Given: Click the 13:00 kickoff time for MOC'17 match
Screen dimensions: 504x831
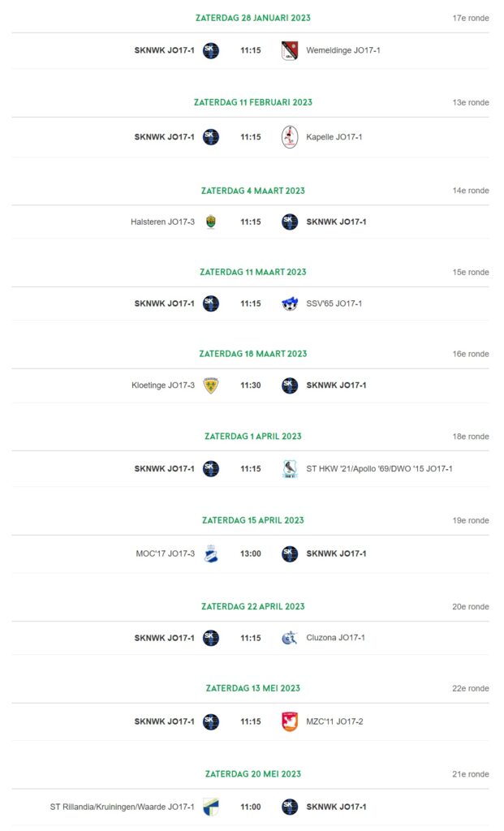Looking at the screenshot, I should 251,553.
